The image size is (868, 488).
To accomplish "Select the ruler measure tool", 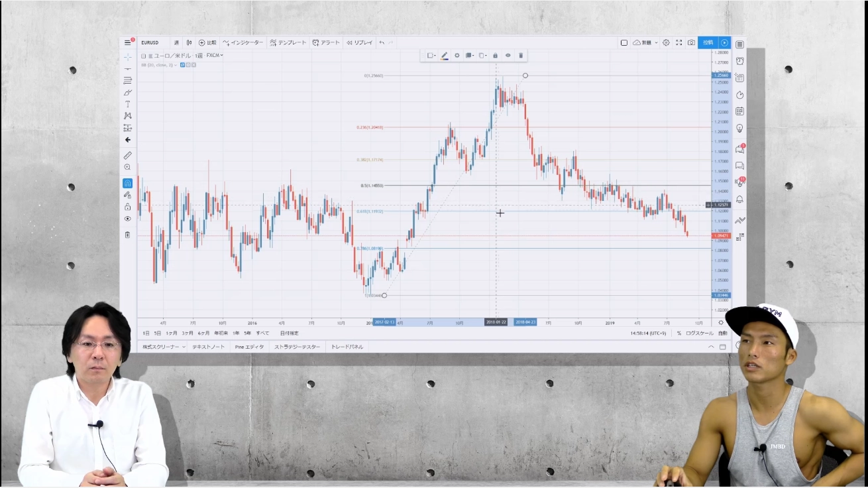I will coord(128,155).
